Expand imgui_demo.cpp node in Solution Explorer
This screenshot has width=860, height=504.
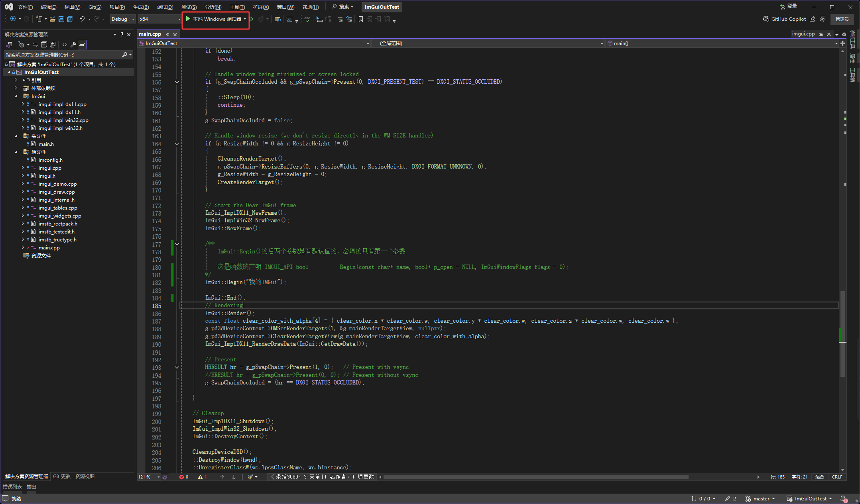point(23,184)
